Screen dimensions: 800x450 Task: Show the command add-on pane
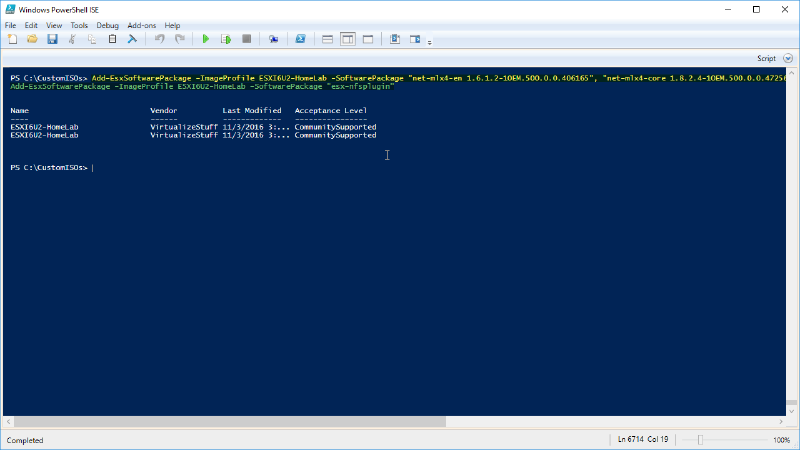tap(415, 39)
